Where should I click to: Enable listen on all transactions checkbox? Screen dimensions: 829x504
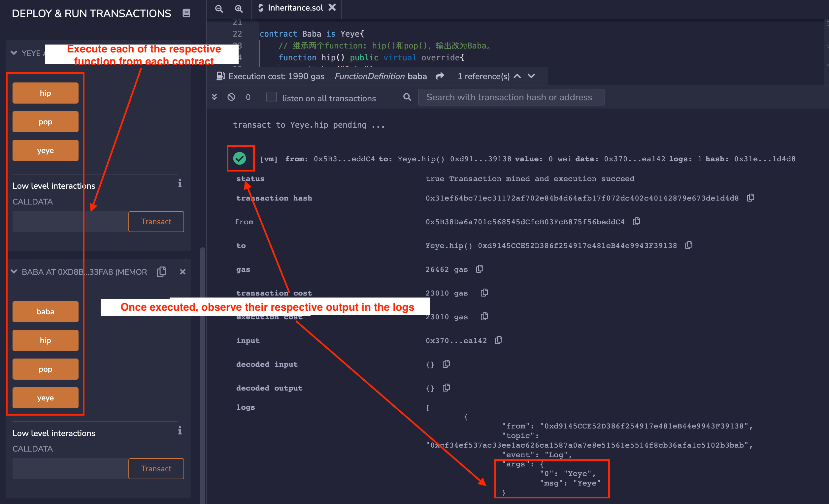(x=271, y=97)
